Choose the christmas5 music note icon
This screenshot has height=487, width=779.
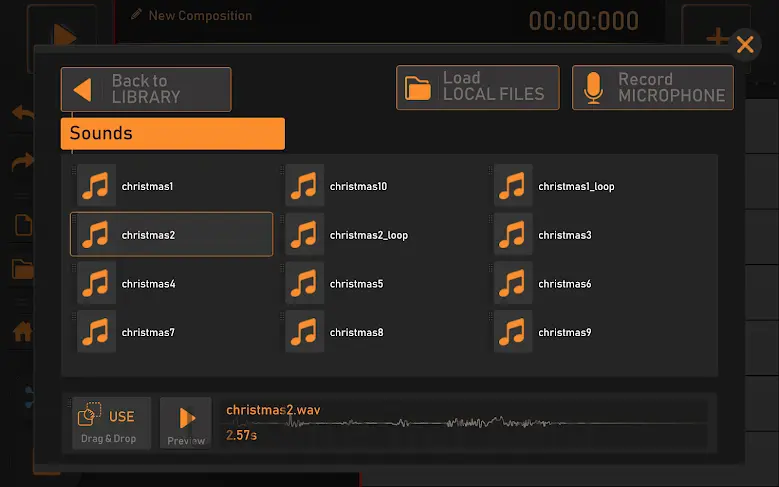click(304, 284)
